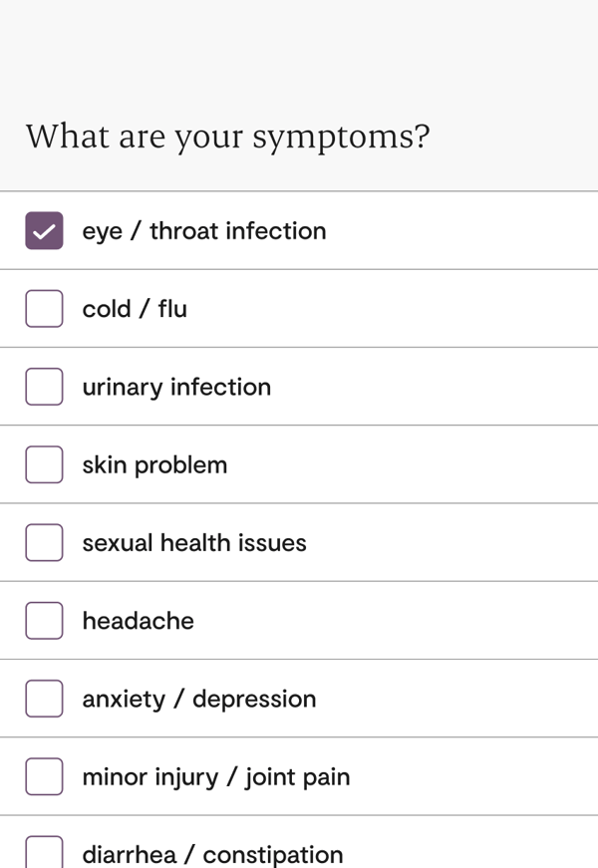Tap the 'headache' option label
This screenshot has width=598, height=868.
tap(138, 621)
